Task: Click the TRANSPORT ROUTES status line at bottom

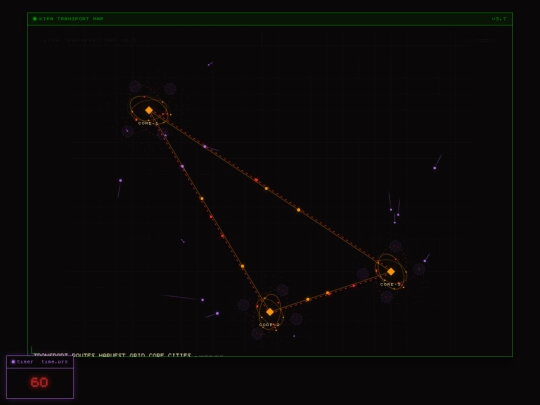Action: [x=112, y=354]
